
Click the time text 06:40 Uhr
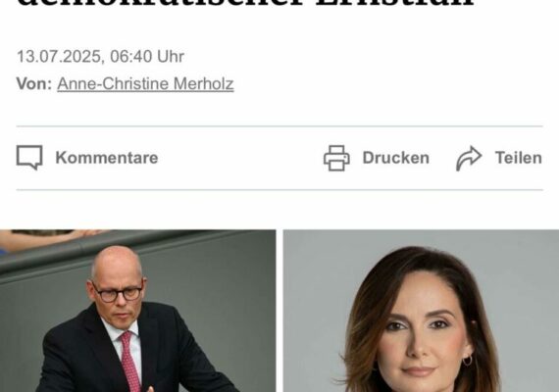click(x=147, y=56)
